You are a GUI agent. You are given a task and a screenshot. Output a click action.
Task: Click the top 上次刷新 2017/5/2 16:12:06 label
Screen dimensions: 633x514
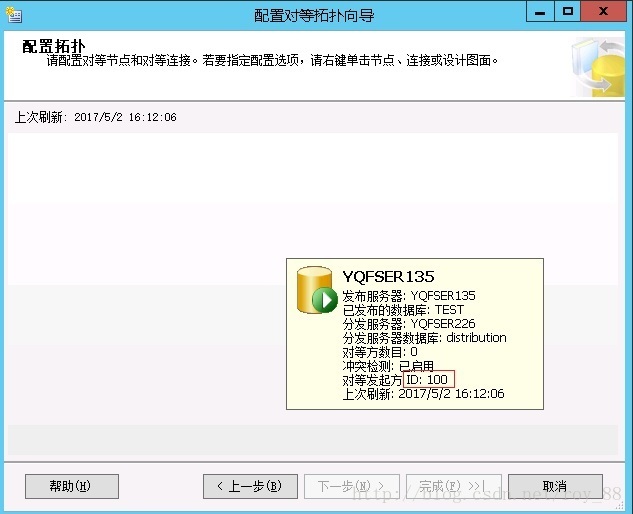point(96,117)
